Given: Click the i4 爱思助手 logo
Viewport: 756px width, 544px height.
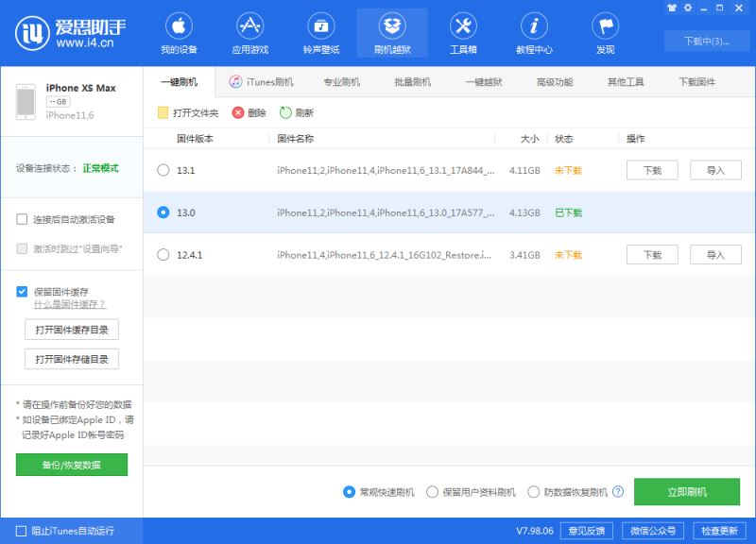Looking at the screenshot, I should point(71,33).
